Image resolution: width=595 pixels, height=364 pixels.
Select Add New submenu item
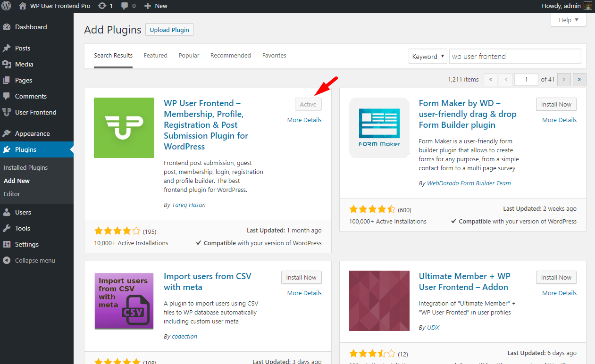pos(17,181)
